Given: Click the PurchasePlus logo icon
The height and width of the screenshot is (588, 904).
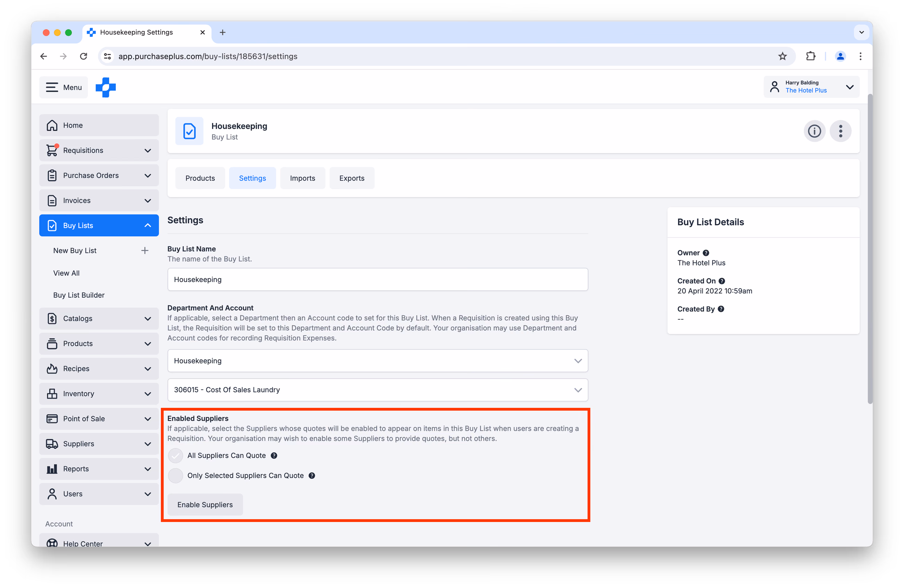Looking at the screenshot, I should click(106, 87).
